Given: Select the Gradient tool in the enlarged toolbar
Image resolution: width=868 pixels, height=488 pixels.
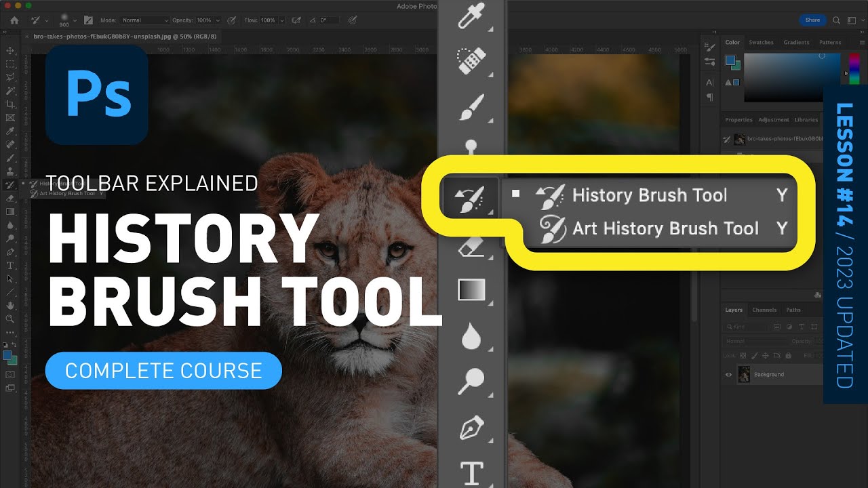Looking at the screenshot, I should click(x=471, y=290).
